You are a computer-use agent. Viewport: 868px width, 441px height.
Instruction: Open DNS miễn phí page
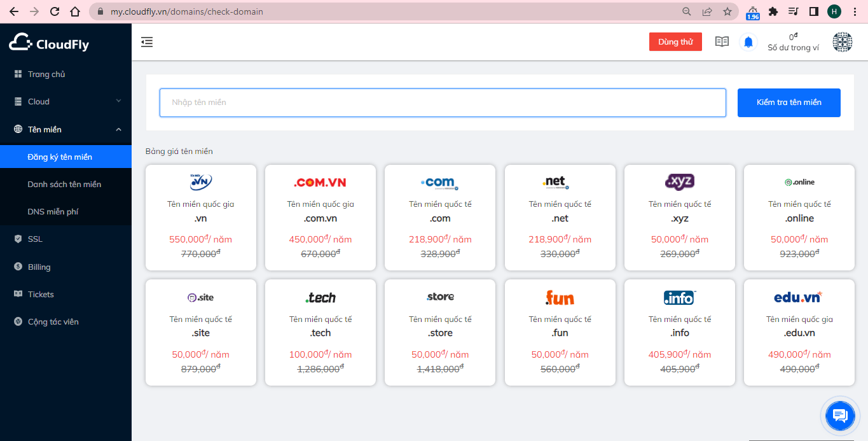coord(65,212)
